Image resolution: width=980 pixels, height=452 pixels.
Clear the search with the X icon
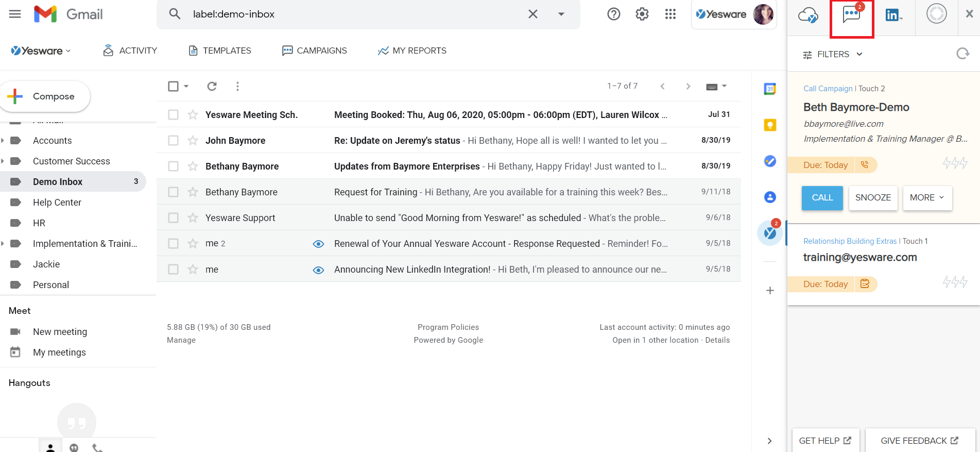click(533, 14)
